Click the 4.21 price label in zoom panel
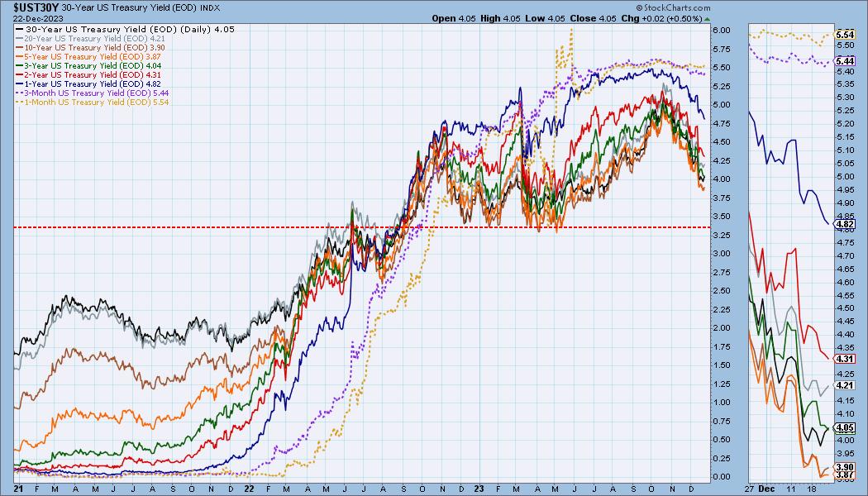Viewport: 868px width, 496px height. click(846, 385)
